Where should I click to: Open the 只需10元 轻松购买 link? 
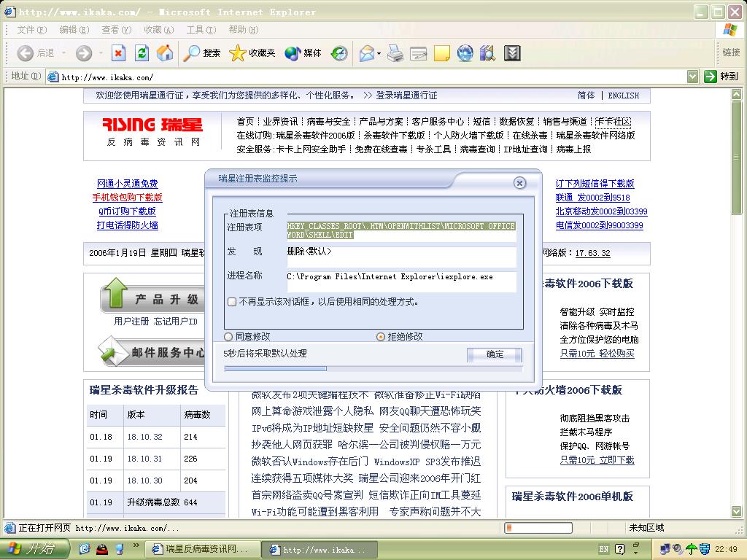pos(597,354)
